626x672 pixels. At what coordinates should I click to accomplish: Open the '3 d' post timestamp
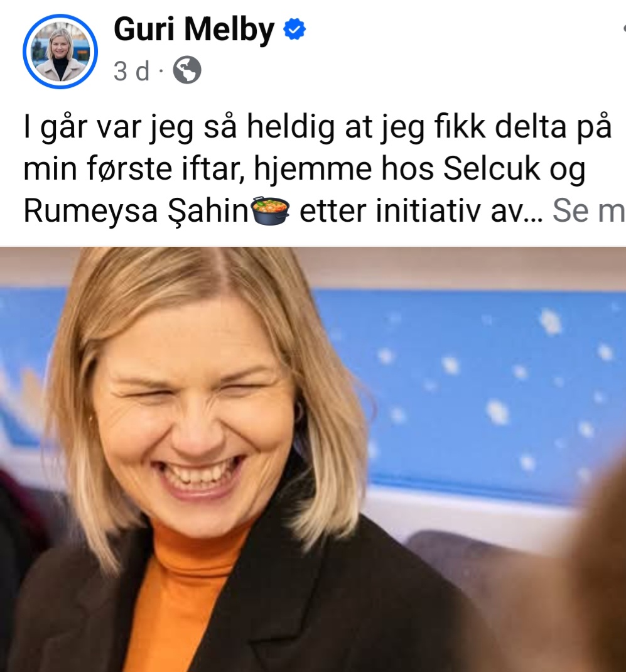click(131, 71)
